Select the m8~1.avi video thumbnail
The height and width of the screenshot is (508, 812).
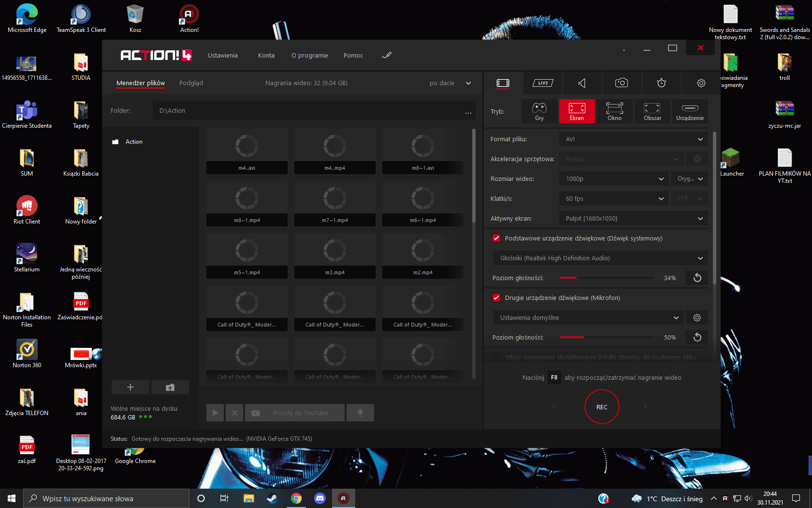423,151
